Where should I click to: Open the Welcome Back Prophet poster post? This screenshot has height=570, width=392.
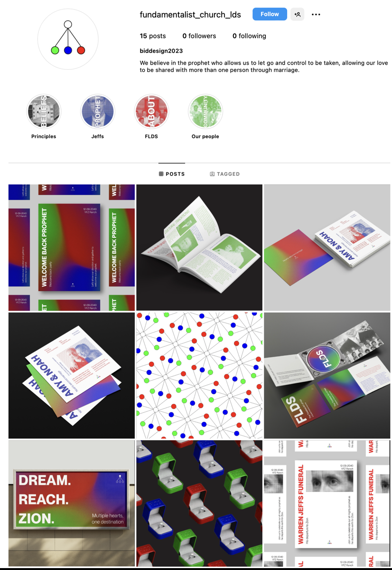pyautogui.click(x=72, y=247)
